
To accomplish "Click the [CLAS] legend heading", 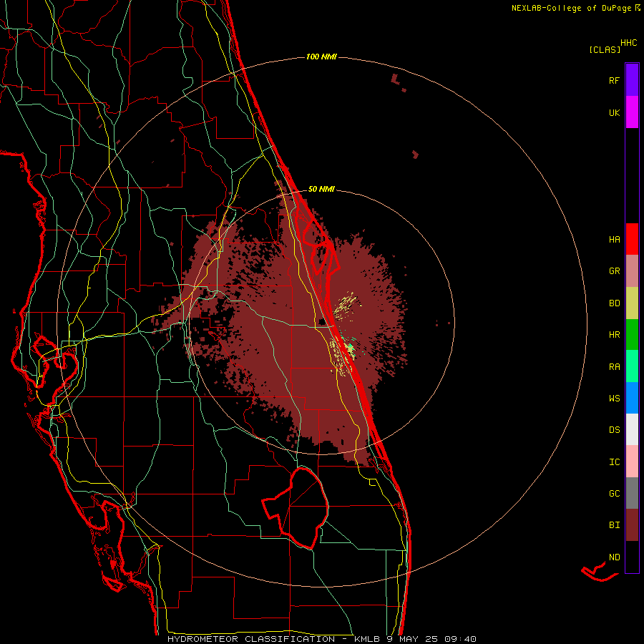I will tap(605, 49).
